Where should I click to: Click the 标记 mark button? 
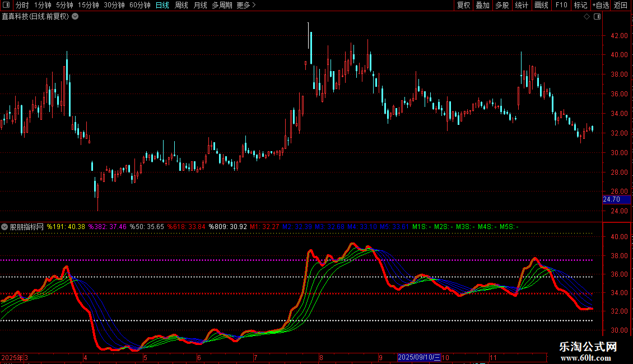pyautogui.click(x=580, y=5)
